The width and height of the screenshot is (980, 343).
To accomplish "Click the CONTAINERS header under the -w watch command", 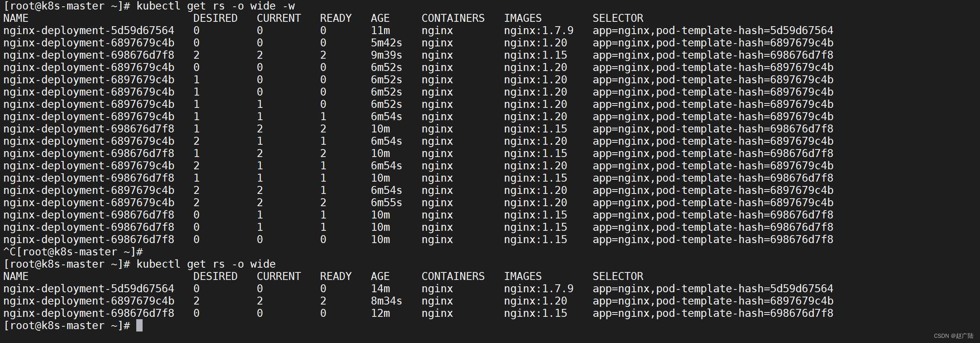I will (x=453, y=18).
